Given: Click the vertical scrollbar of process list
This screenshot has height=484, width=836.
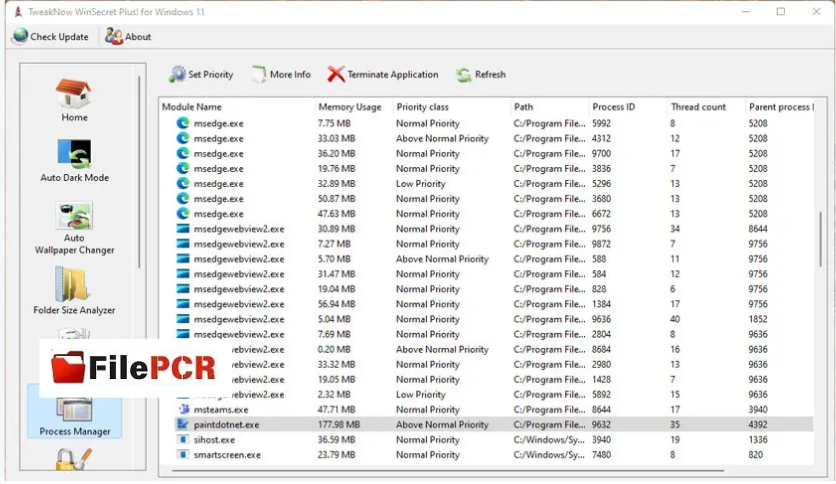Looking at the screenshot, I should coord(820,238).
